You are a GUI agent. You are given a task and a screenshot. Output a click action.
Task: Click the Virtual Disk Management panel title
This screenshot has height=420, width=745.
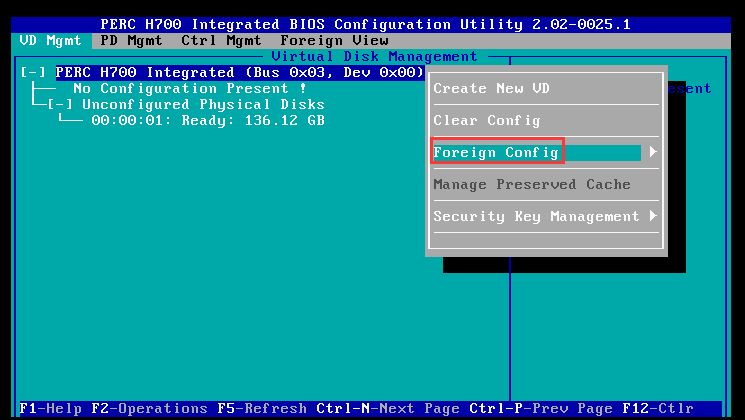click(x=374, y=57)
